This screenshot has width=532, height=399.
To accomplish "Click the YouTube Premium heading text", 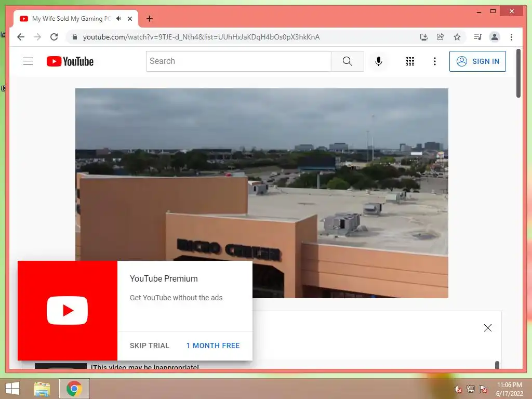I will 164,278.
